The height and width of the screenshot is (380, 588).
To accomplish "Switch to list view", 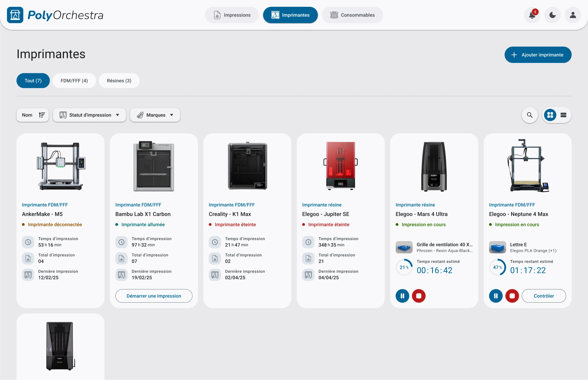I will (563, 115).
